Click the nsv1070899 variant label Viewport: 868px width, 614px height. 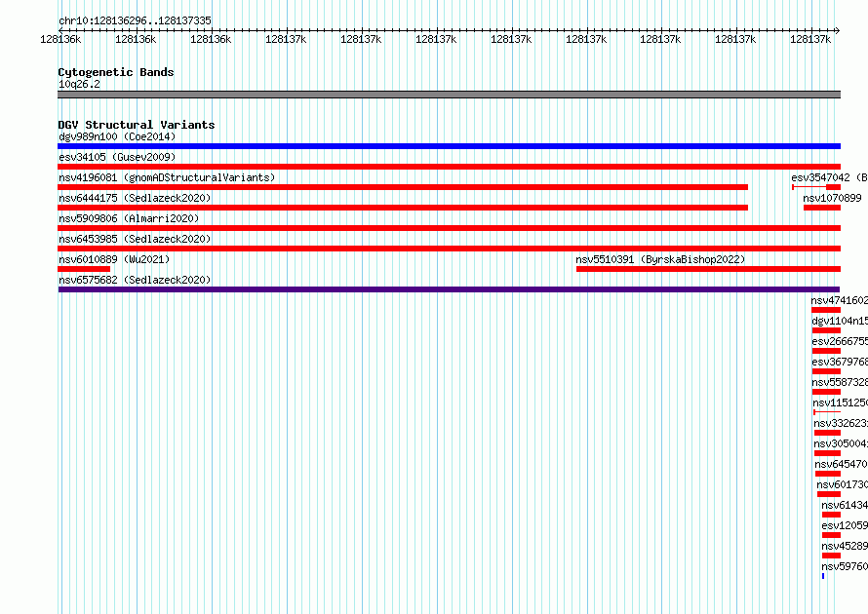(832, 198)
